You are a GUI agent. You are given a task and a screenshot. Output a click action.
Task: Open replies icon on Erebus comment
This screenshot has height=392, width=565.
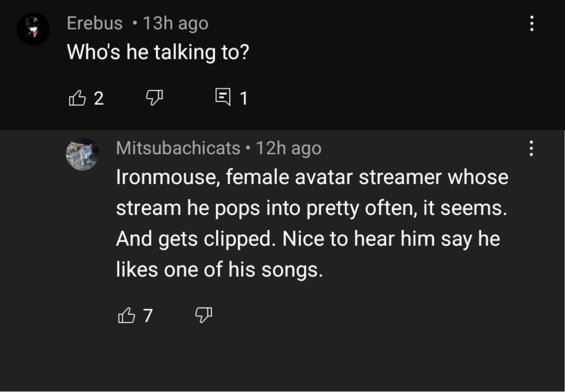223,97
